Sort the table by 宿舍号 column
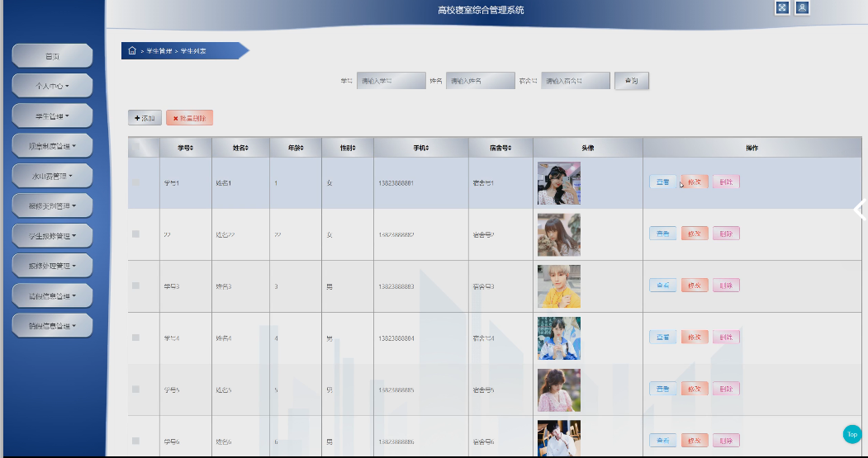Screen dimensions: 868x458 500,149
